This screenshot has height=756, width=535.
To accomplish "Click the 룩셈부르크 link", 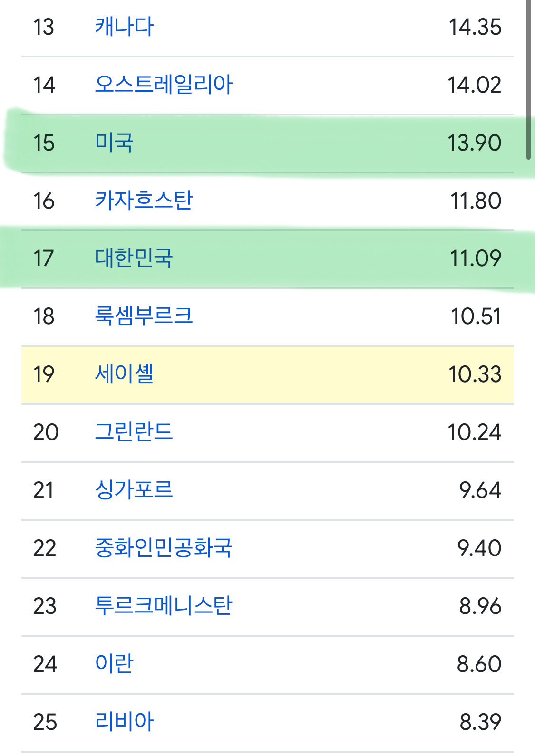I will (x=144, y=316).
